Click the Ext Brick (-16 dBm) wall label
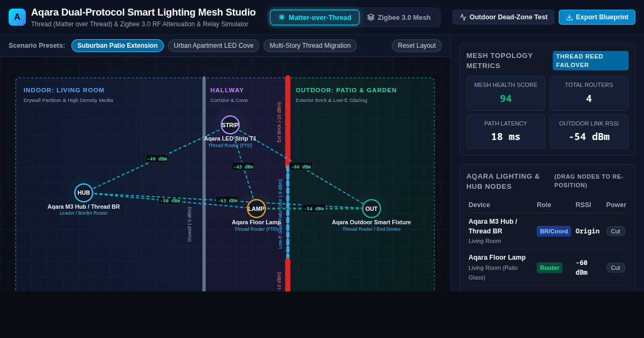This screenshot has height=338, width=644. tap(279, 122)
